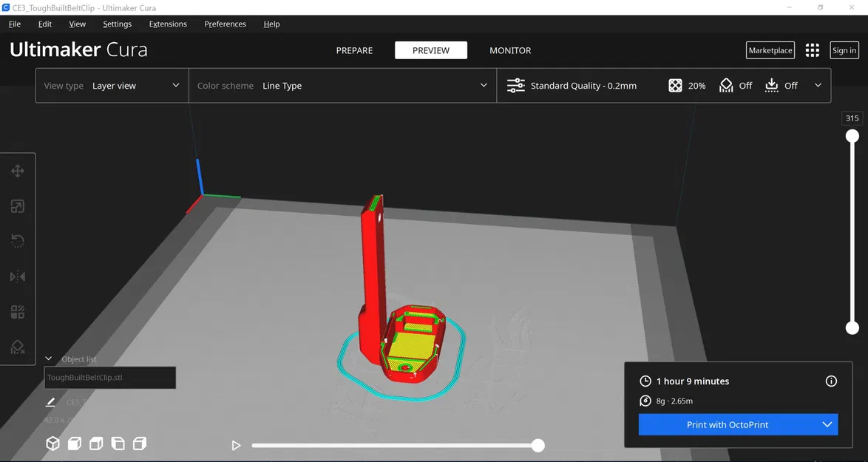Click the infill density icon showing 20%
This screenshot has width=868, height=462.
(675, 85)
